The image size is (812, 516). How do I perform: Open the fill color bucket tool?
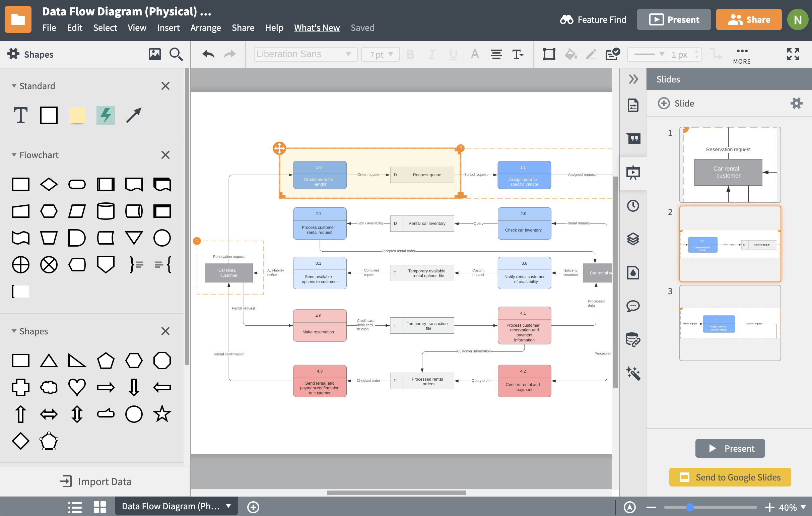(x=570, y=54)
